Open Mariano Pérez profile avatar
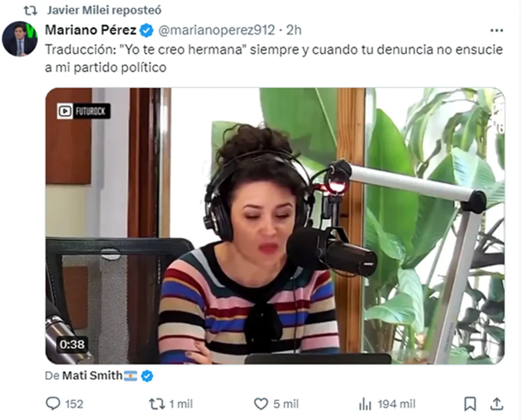The width and height of the screenshot is (525, 420). (x=20, y=39)
